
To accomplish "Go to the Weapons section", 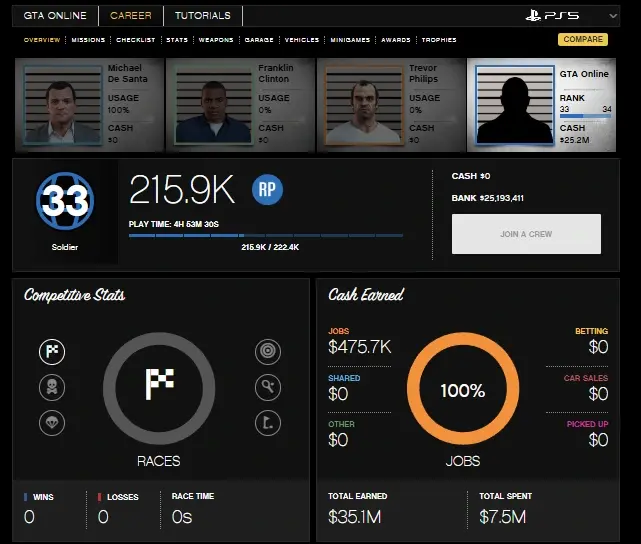I will click(x=214, y=40).
